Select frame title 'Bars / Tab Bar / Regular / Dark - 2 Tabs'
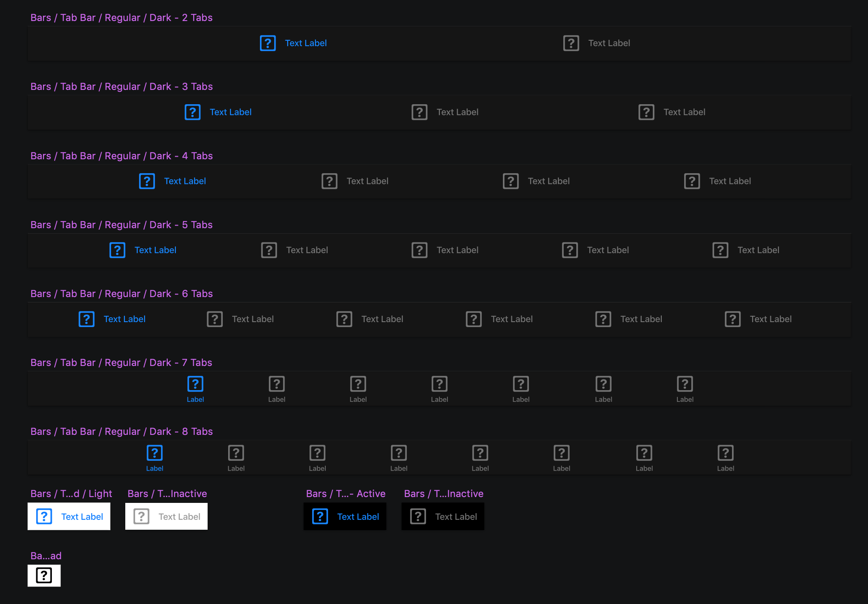This screenshot has width=868, height=604. click(x=122, y=18)
